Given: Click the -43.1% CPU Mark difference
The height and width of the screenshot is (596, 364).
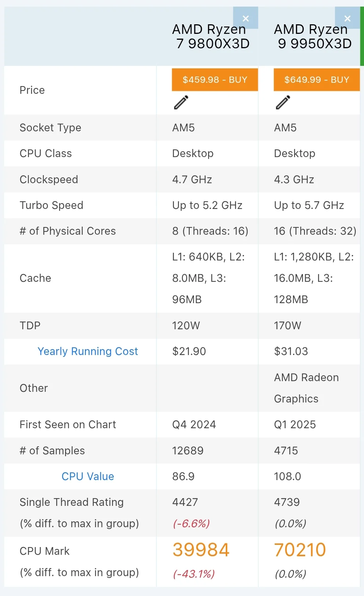Looking at the screenshot, I should click(x=194, y=574).
